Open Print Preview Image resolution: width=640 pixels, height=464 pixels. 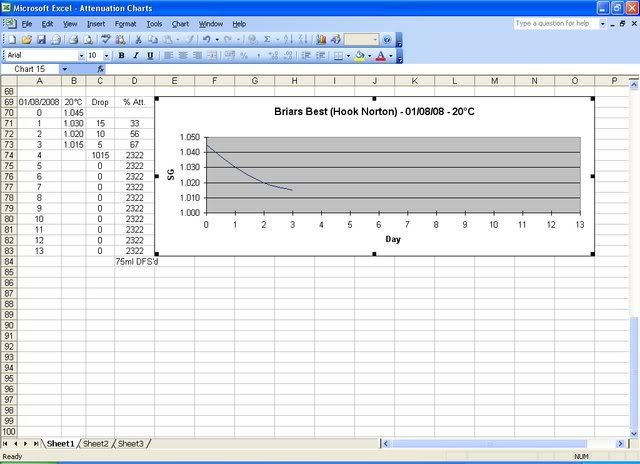click(88, 40)
